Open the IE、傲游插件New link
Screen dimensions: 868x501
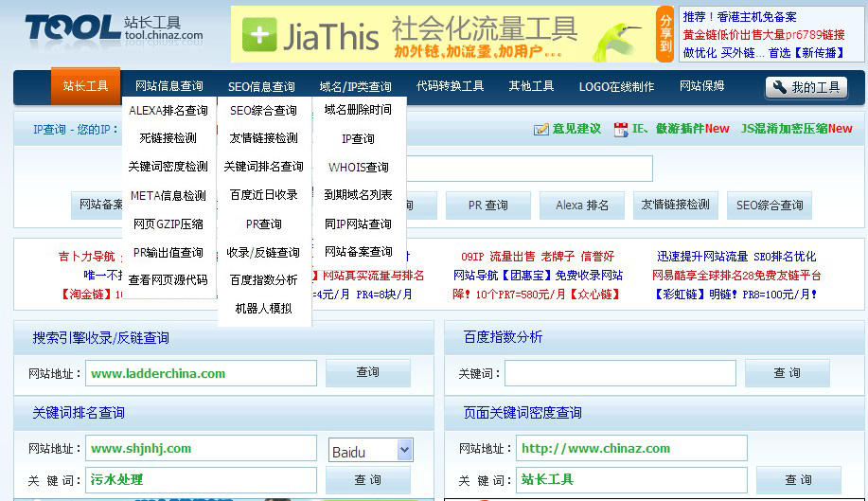pos(681,129)
